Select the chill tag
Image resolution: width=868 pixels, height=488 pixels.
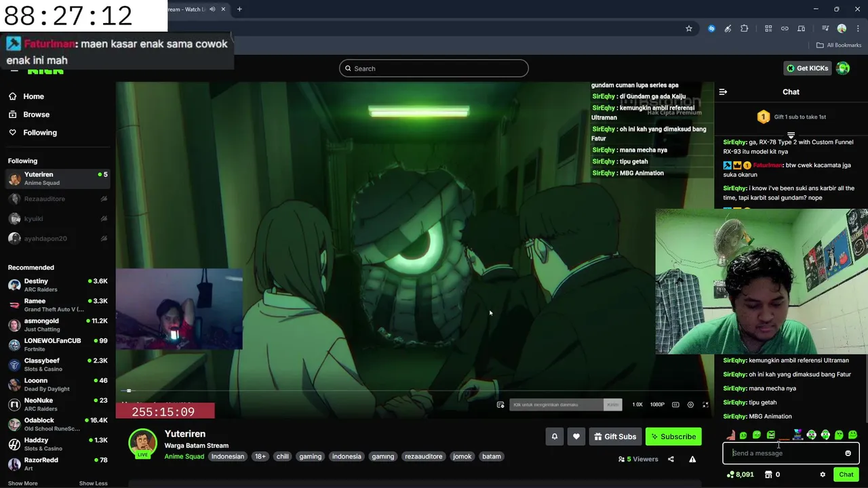pos(282,457)
